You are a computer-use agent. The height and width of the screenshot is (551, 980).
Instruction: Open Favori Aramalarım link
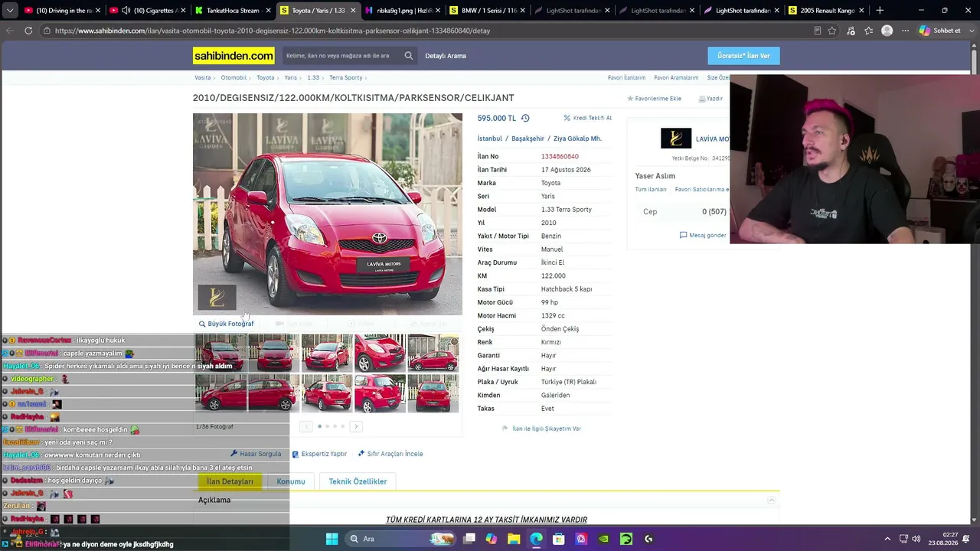[x=676, y=78]
